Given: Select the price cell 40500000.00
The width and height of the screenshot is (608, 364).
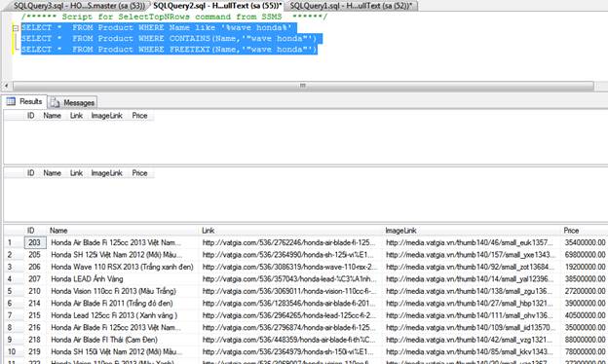Looking at the screenshot, I should (x=585, y=315).
